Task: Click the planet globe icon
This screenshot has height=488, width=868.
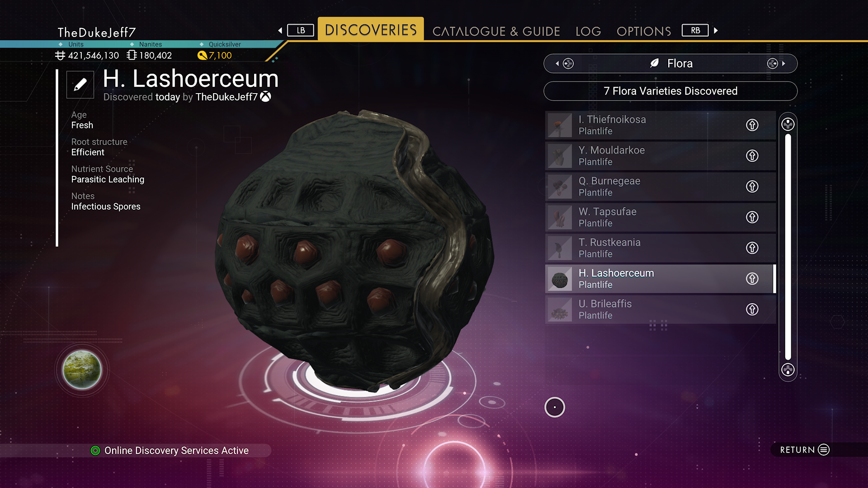Action: pos(82,370)
